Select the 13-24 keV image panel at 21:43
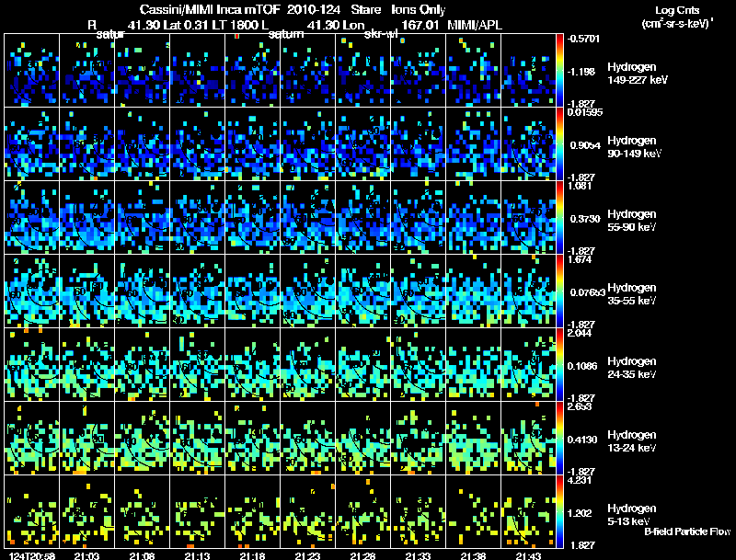 coord(528,439)
